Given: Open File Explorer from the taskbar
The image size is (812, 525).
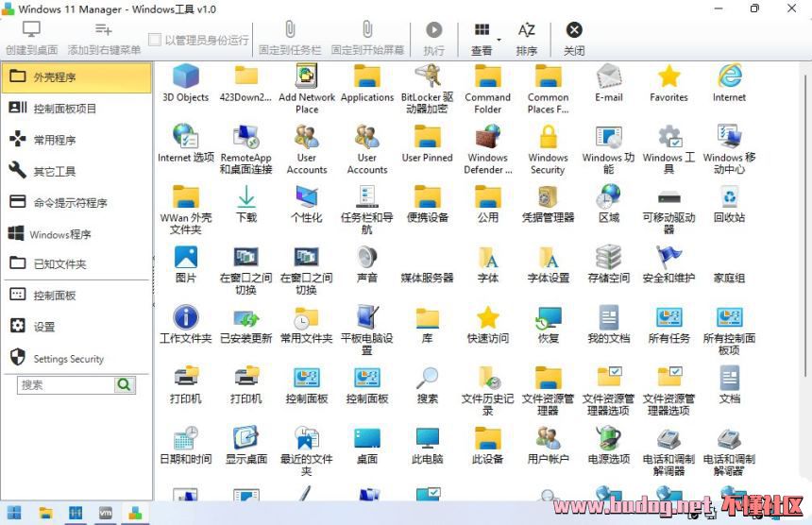Looking at the screenshot, I should [45, 513].
